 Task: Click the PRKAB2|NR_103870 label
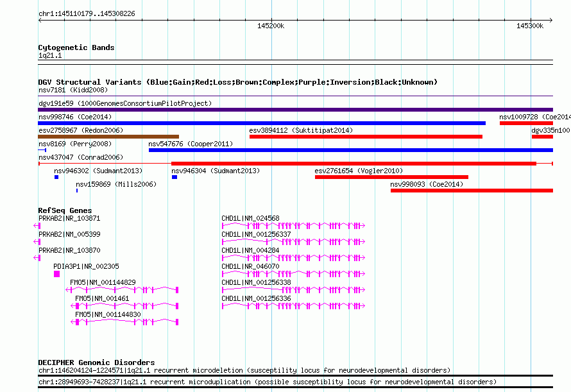point(69,251)
